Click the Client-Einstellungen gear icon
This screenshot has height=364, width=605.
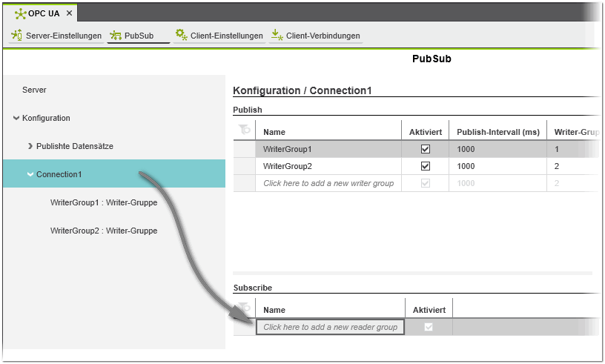tap(181, 35)
